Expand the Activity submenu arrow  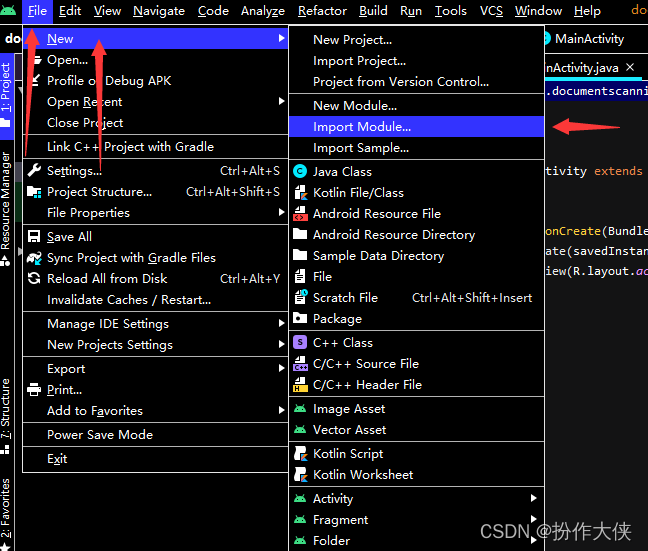534,498
